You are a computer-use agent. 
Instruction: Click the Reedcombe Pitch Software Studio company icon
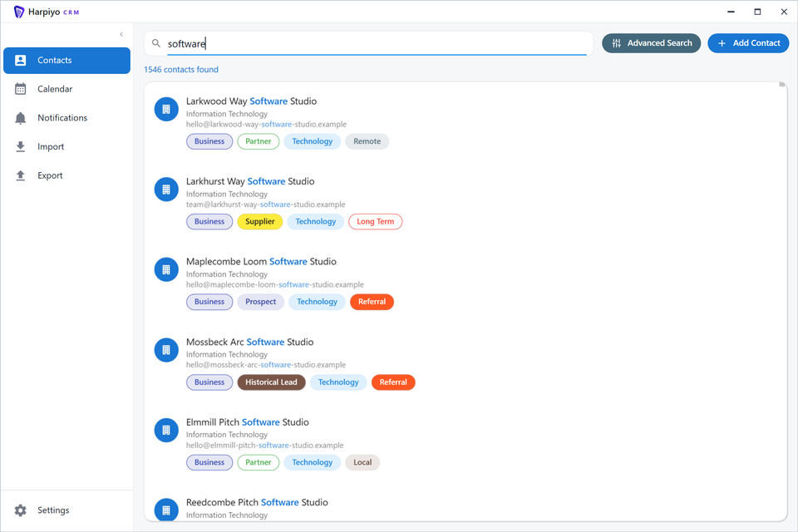click(166, 510)
